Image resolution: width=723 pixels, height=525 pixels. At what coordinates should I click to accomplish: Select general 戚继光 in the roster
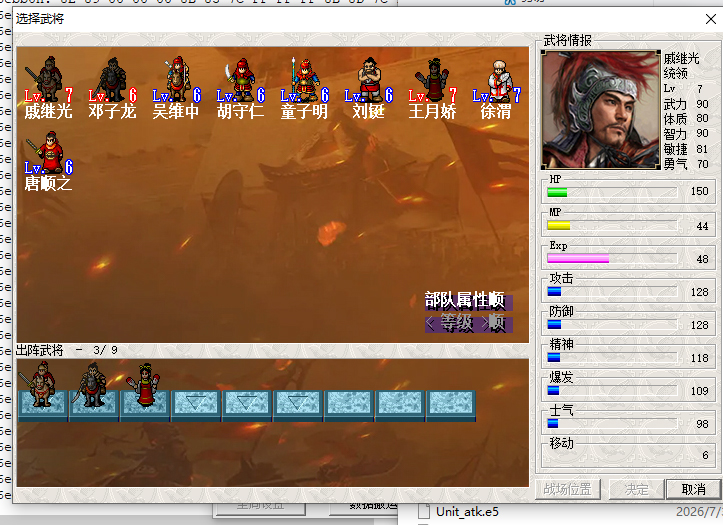(x=48, y=88)
